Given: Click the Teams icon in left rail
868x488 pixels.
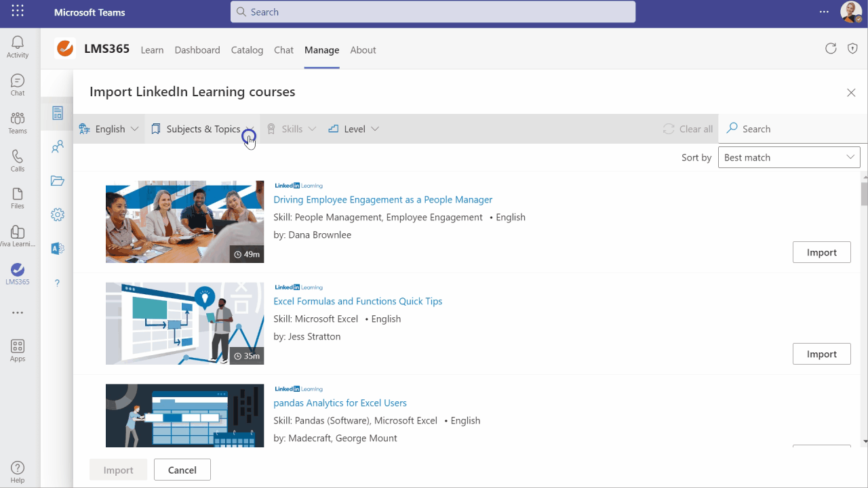Looking at the screenshot, I should (x=18, y=123).
